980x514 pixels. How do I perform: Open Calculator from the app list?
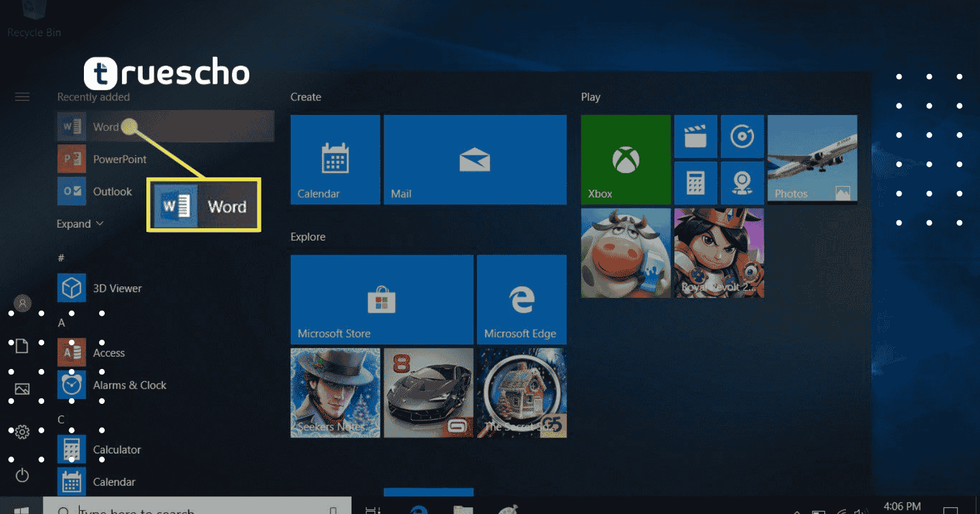pos(116,450)
